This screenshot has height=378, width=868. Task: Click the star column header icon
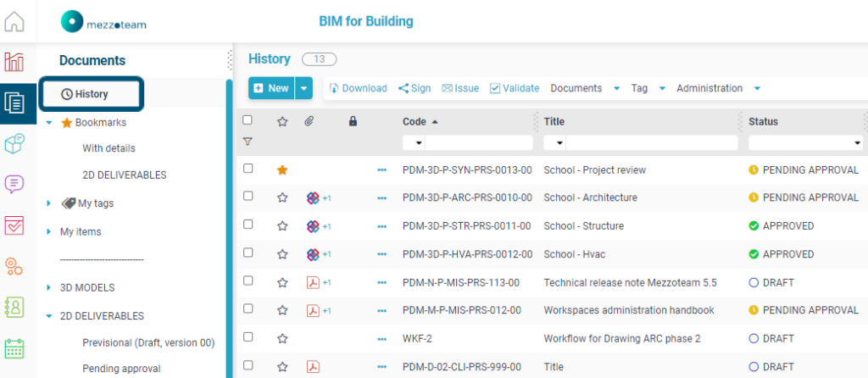pos(282,121)
